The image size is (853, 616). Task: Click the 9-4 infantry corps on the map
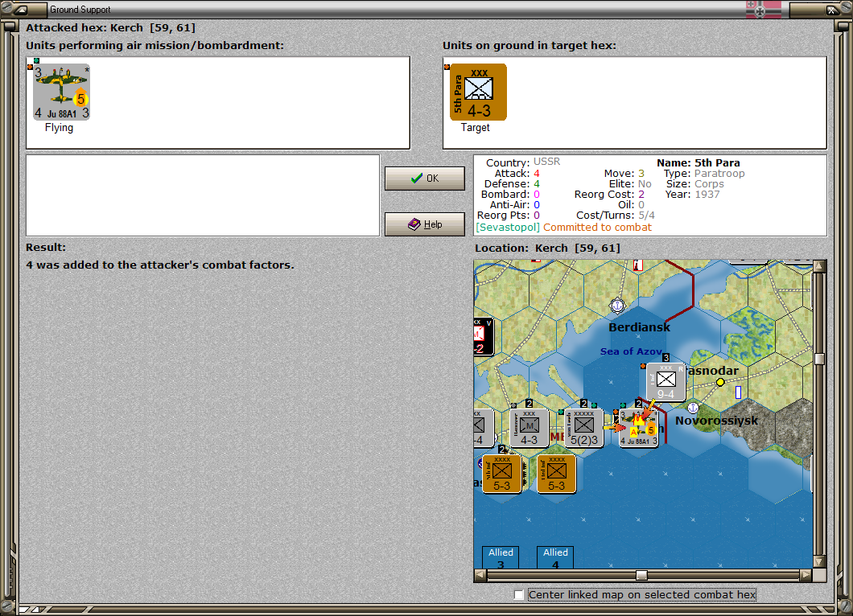tap(666, 382)
